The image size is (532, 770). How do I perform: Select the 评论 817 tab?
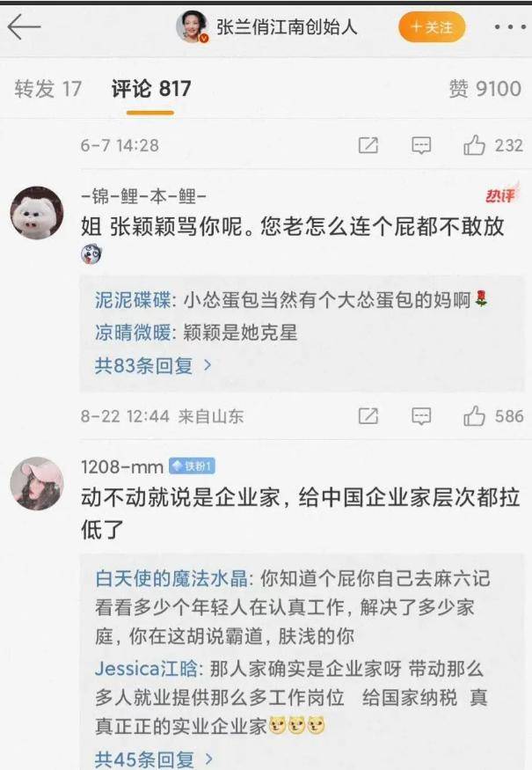(150, 89)
